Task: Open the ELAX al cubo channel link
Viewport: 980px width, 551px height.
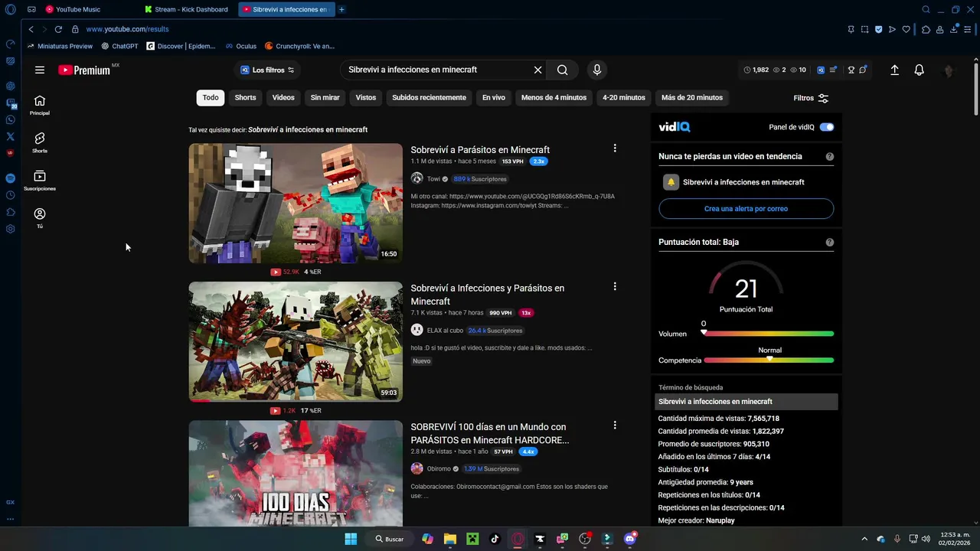Action: point(445,330)
